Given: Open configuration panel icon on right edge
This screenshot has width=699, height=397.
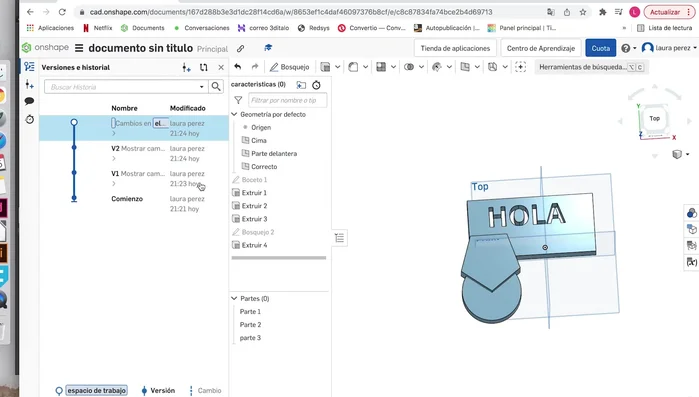Looking at the screenshot, I should (691, 229).
